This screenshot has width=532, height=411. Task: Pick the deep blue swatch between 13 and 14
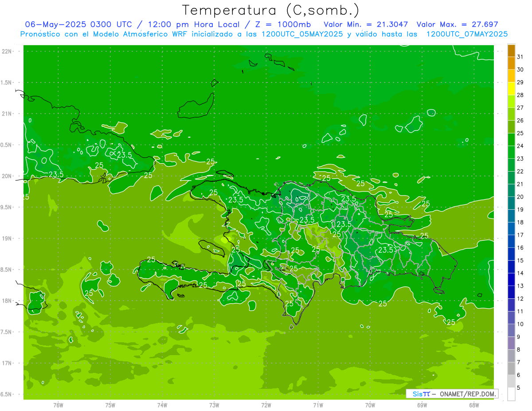[x=511, y=279]
